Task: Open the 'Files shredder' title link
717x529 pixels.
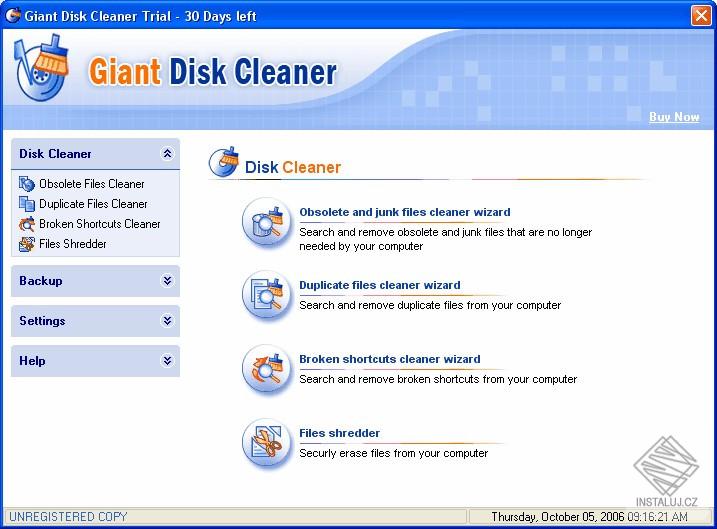Action: point(339,433)
